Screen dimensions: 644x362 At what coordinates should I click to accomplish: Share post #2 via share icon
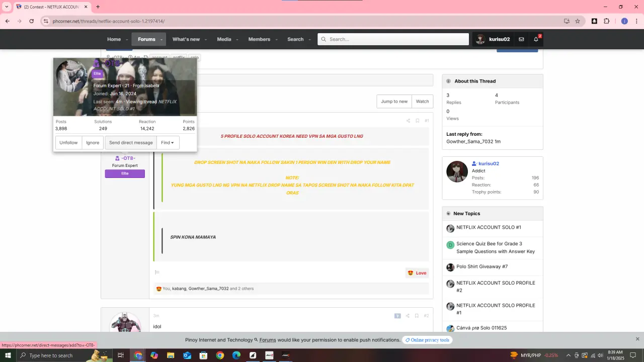point(408,316)
